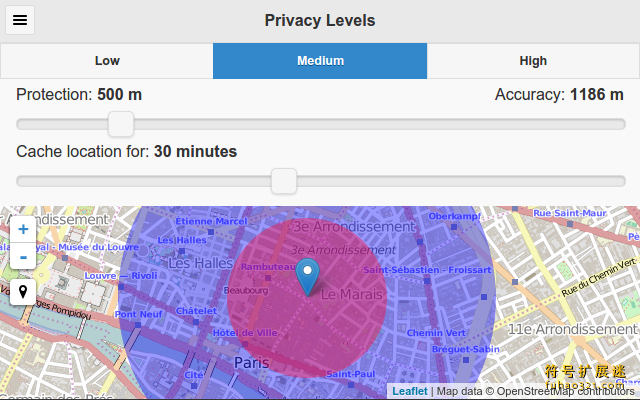Click the locate-me pin button

[x=23, y=292]
